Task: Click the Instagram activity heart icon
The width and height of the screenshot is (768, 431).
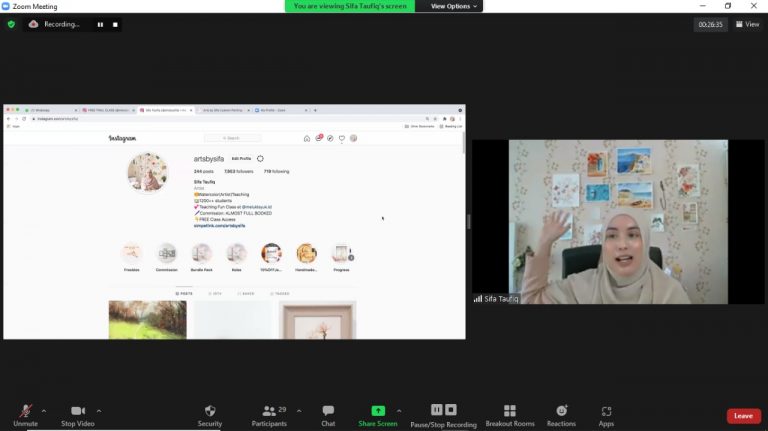Action: click(x=342, y=139)
